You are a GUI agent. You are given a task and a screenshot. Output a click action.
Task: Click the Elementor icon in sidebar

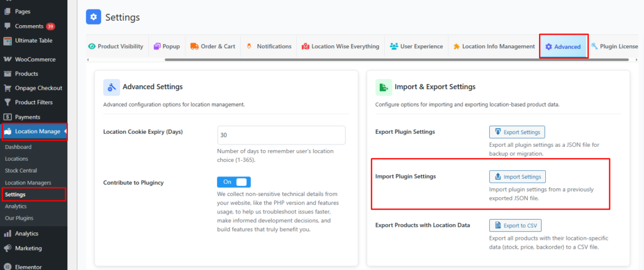[8, 265]
